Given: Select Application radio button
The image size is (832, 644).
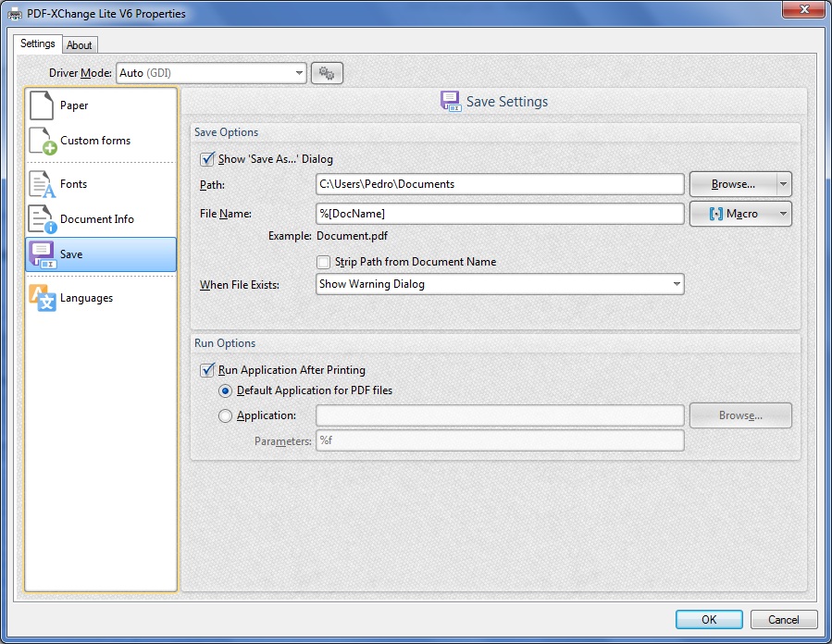Looking at the screenshot, I should tap(224, 415).
